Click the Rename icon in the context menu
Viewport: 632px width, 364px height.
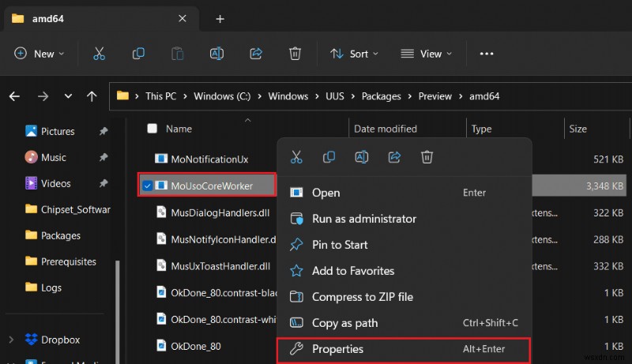(362, 157)
